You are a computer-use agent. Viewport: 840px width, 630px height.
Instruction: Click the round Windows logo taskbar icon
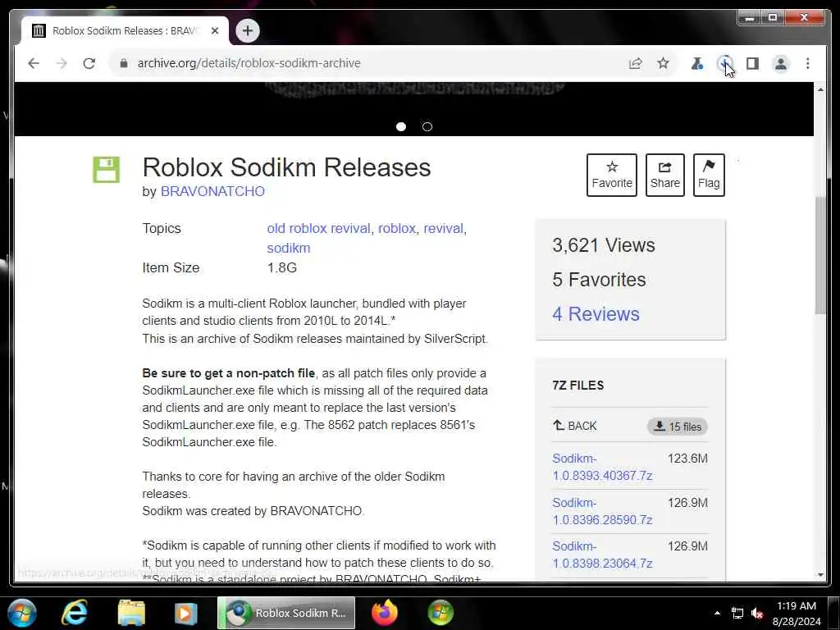[x=441, y=613]
